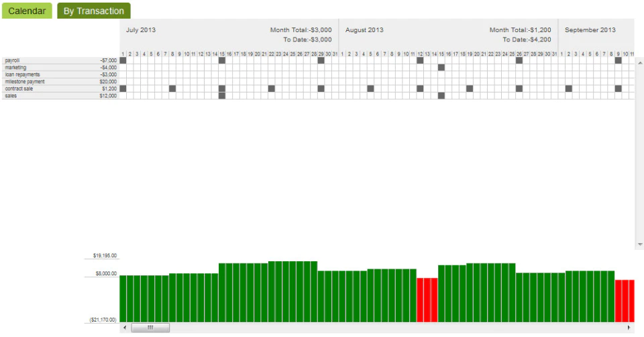Toggle marketing marker on August 15

coord(441,67)
